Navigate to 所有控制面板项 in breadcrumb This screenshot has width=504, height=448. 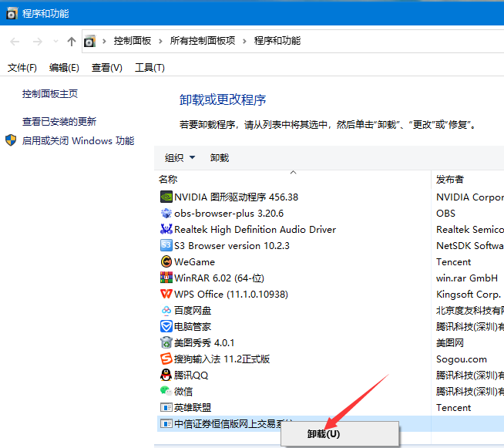point(203,41)
